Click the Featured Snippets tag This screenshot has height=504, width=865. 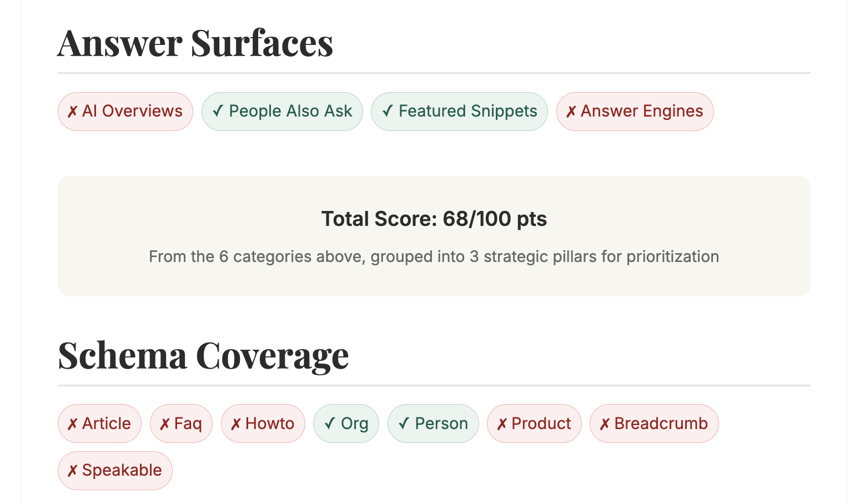(459, 112)
